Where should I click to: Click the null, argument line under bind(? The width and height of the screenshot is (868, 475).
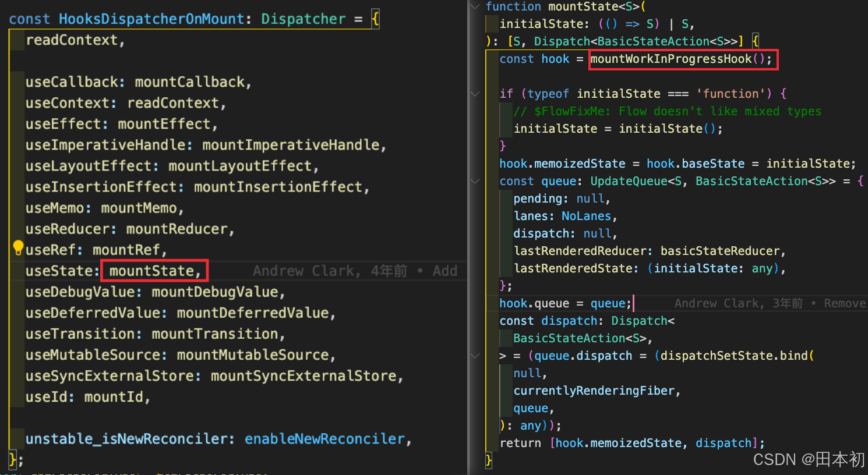point(530,373)
